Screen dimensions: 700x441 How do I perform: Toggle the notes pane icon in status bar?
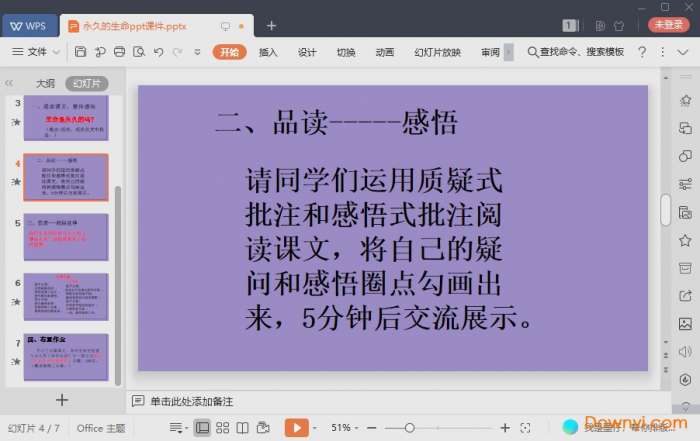[x=178, y=428]
